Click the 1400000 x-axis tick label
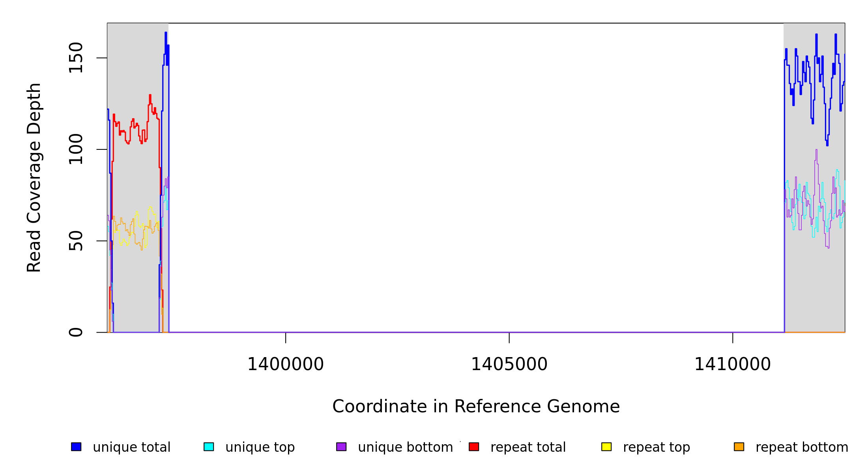 [285, 365]
